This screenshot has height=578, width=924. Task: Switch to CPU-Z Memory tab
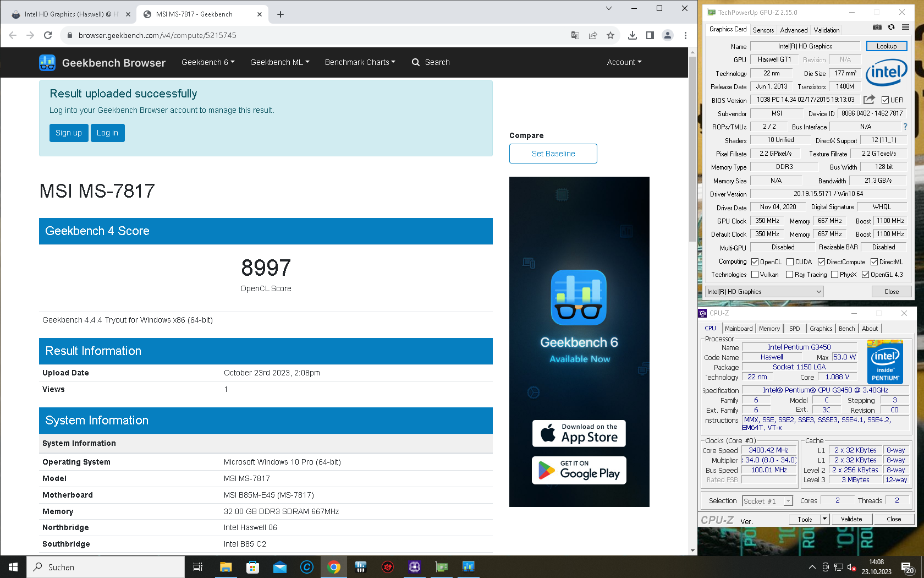click(769, 329)
